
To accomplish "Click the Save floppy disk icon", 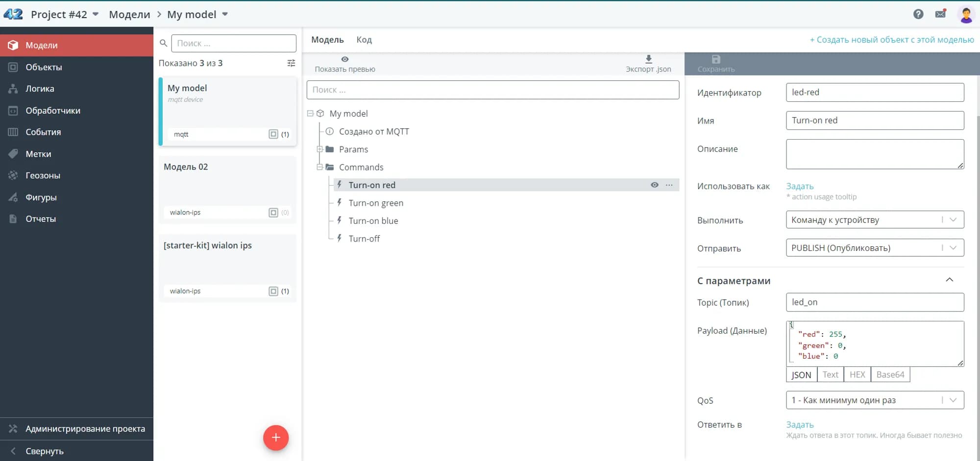I will click(x=716, y=59).
